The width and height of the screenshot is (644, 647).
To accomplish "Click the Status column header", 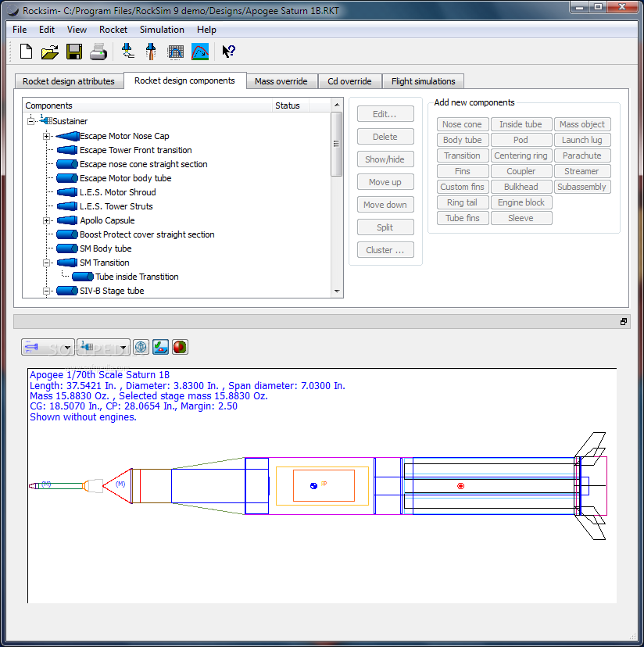I will tap(291, 105).
